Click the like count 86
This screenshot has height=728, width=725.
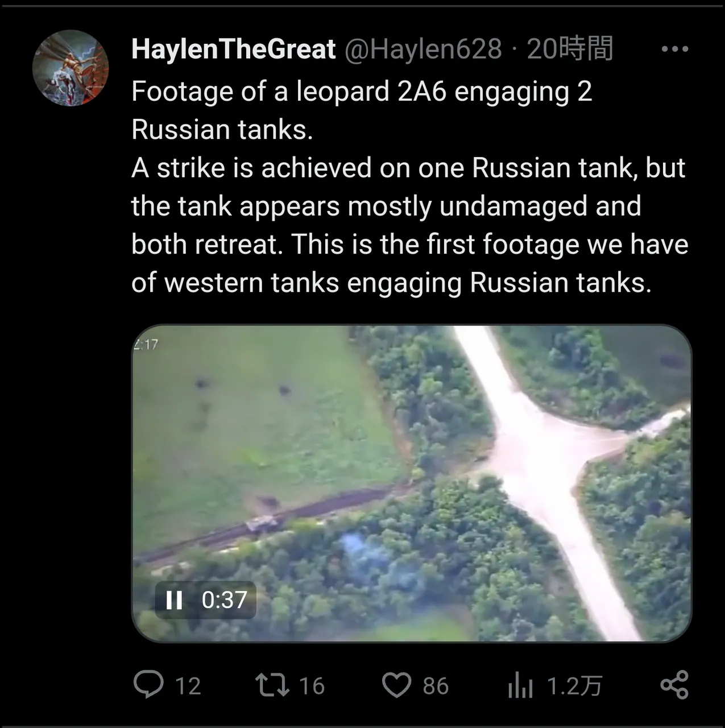436,686
